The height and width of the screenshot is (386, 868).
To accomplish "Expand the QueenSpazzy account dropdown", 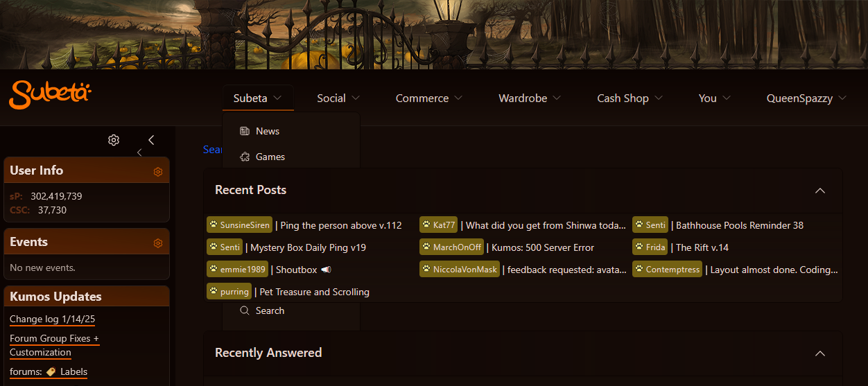I will 806,98.
